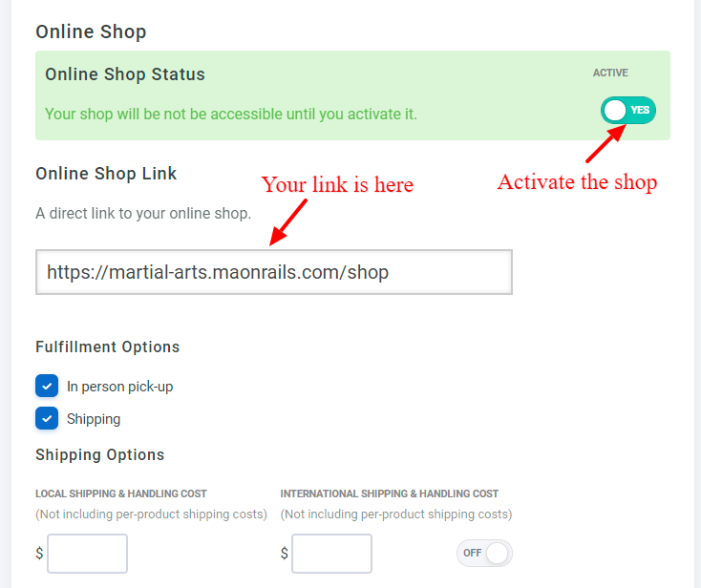Uncheck the Shipping fulfillment checkbox
This screenshot has height=588, width=701.
[x=47, y=418]
